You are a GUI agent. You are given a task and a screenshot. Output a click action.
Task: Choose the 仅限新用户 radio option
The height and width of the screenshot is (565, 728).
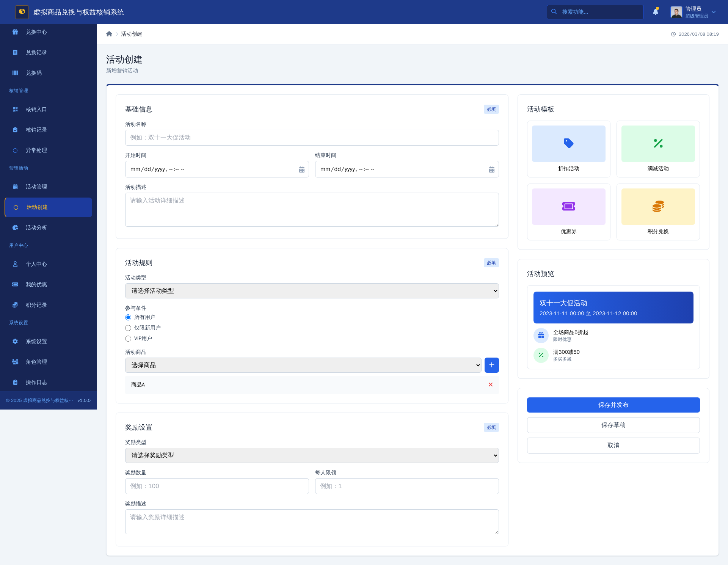[x=128, y=328]
